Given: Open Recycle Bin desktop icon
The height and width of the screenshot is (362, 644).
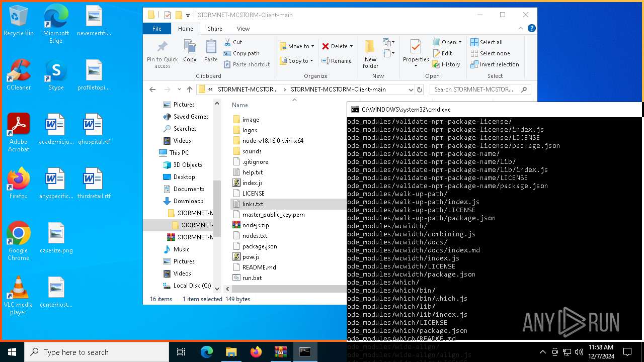Looking at the screenshot, I should (19, 21).
